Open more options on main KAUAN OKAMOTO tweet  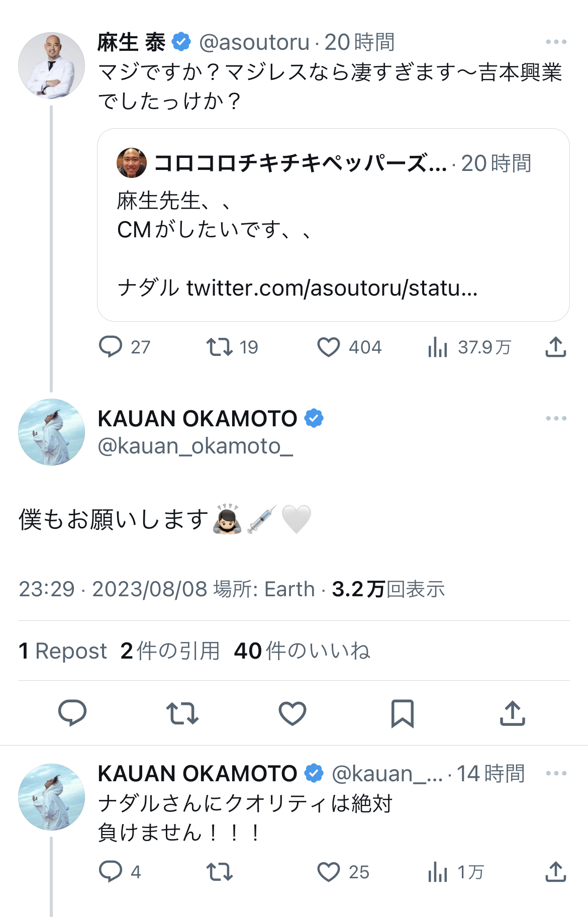(556, 418)
